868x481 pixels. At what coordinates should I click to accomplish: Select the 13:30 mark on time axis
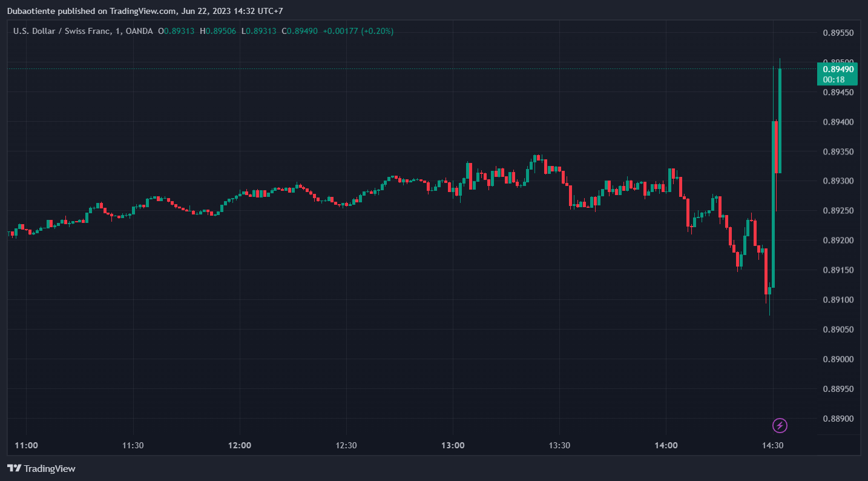coord(559,445)
